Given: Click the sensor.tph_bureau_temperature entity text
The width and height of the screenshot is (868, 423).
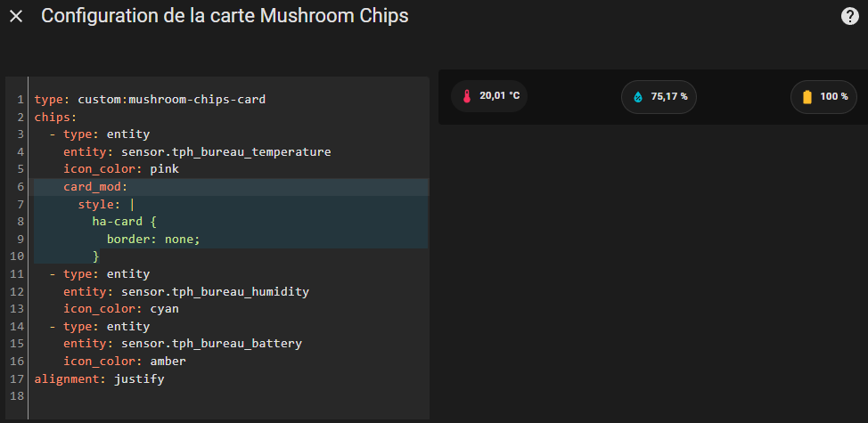Looking at the screenshot, I should (x=225, y=152).
